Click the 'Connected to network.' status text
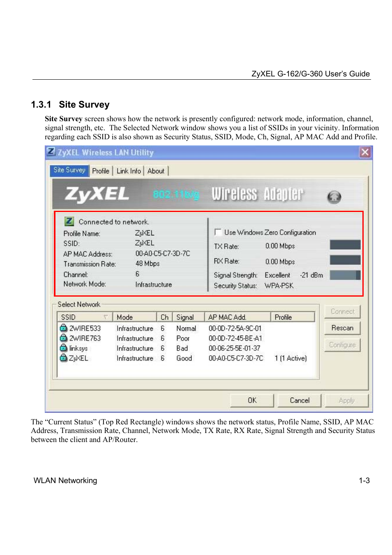The image size is (392, 555). click(x=114, y=222)
